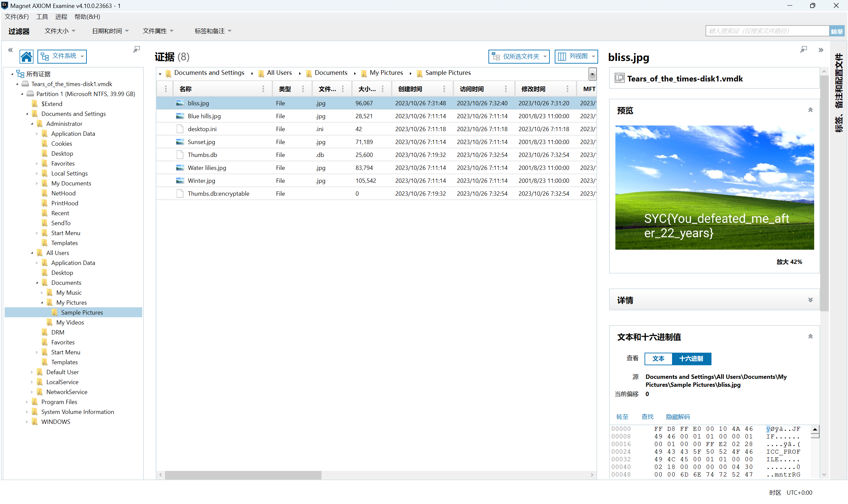Click the file path search input field
This screenshot has width=848, height=504.
point(767,31)
